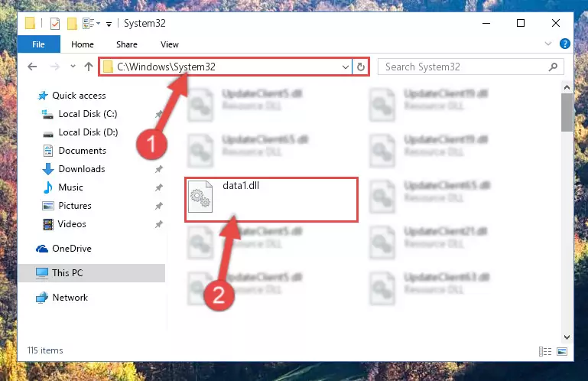This screenshot has width=588, height=381.
Task: Click the scroll down arrow of file list
Action: coord(567,337)
